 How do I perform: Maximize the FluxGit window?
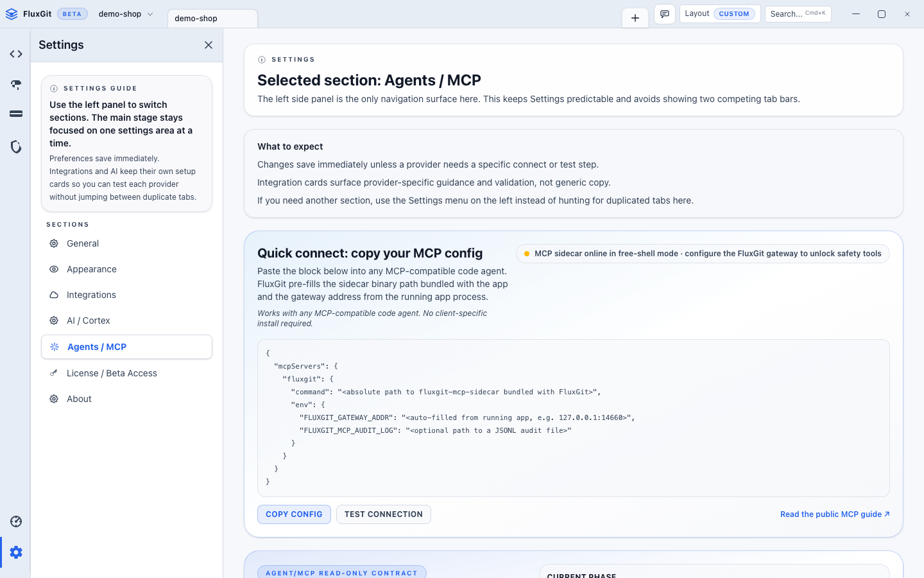[x=882, y=14]
